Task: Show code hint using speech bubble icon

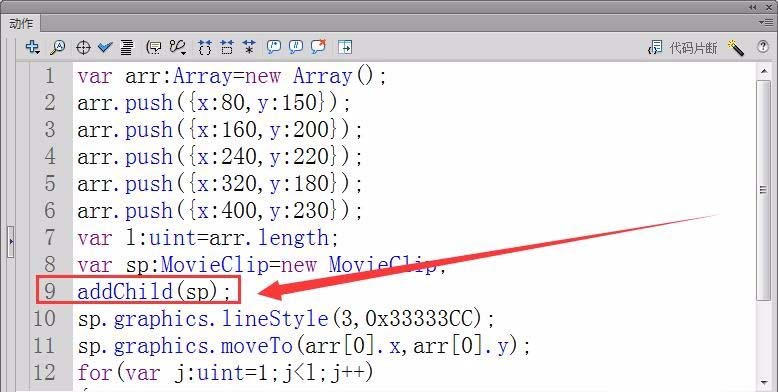Action: pyautogui.click(x=154, y=48)
